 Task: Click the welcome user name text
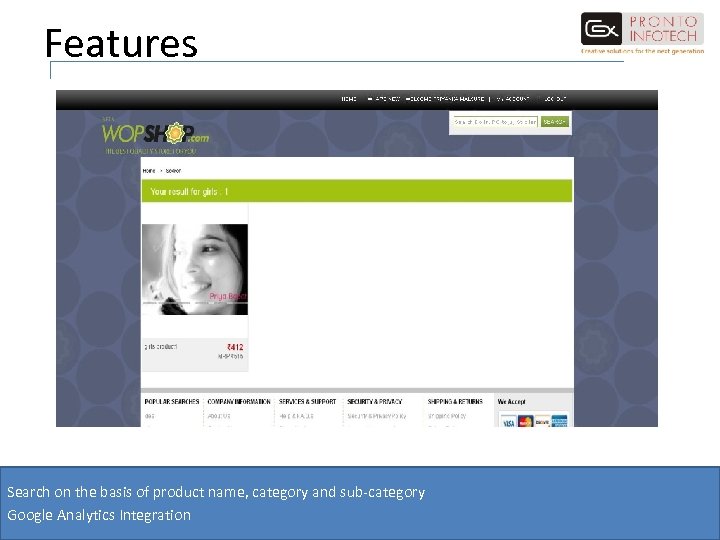click(x=445, y=99)
